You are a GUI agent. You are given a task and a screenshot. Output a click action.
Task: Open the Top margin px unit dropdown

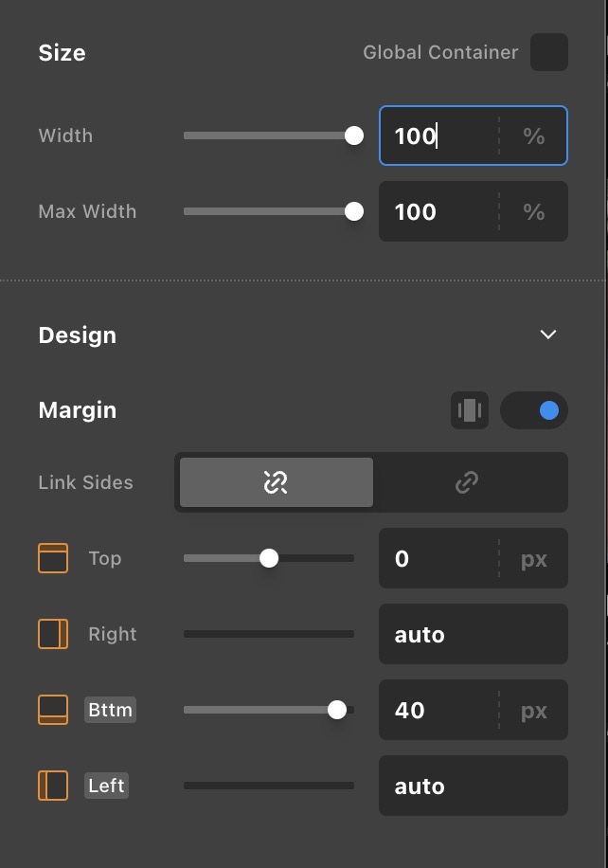point(534,558)
